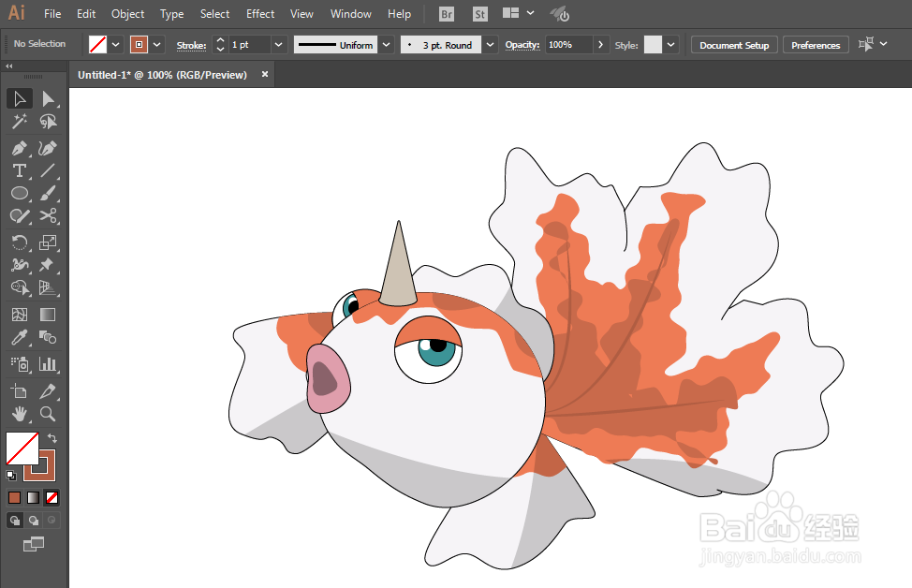The width and height of the screenshot is (912, 588).
Task: Select the Column Graph tool
Action: (48, 364)
